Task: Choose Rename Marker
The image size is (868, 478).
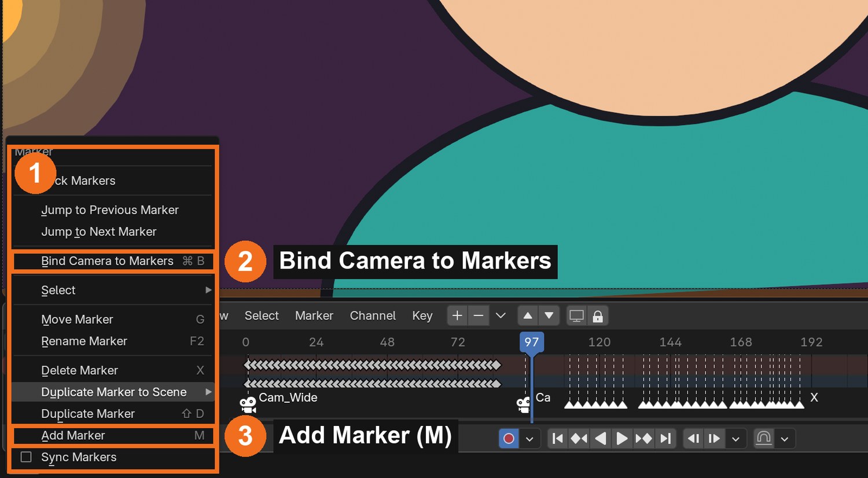Action: (x=113, y=341)
